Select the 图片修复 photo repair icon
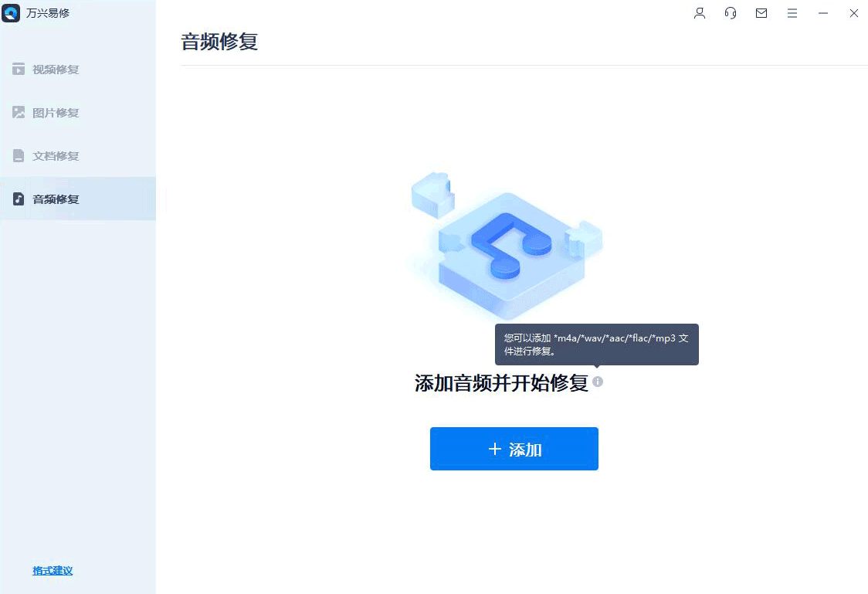Screen dimensions: 868x594 (18, 112)
